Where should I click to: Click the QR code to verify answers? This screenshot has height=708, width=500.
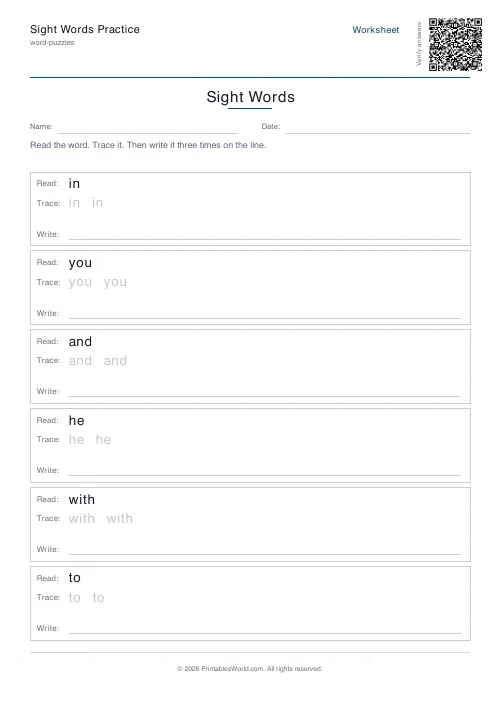[455, 44]
